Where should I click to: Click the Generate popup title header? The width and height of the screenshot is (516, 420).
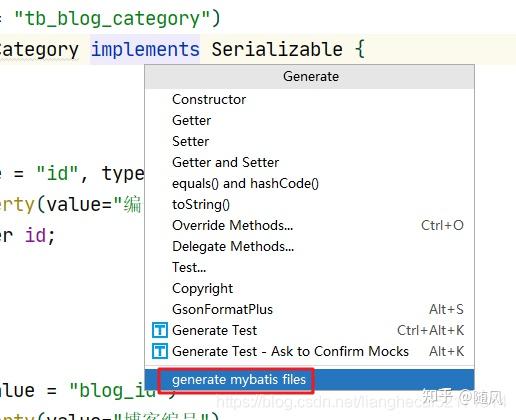(x=310, y=77)
